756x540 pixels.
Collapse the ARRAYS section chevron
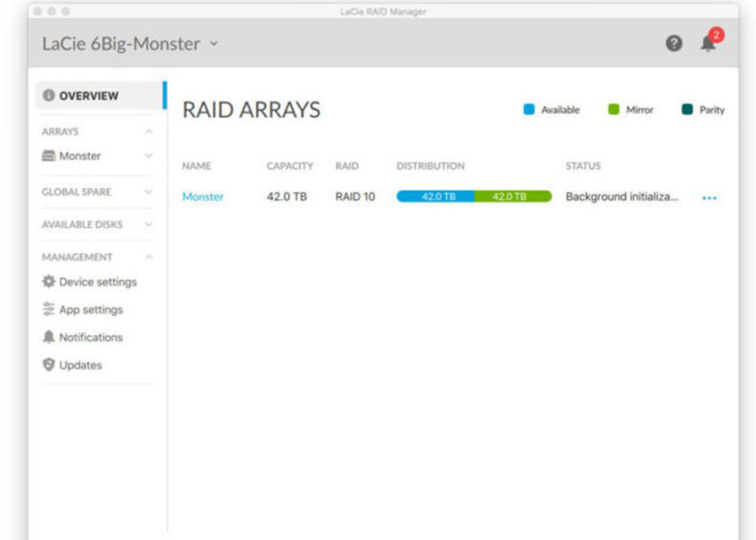(x=149, y=132)
